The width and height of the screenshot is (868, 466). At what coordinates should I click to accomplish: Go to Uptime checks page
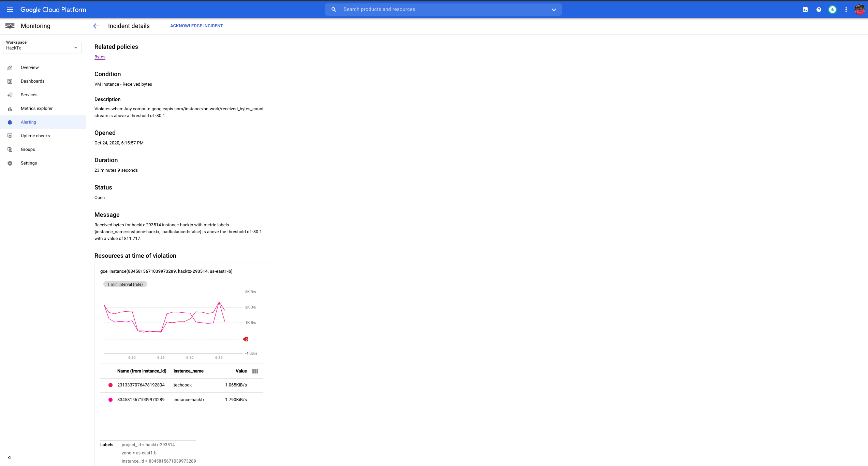click(35, 136)
